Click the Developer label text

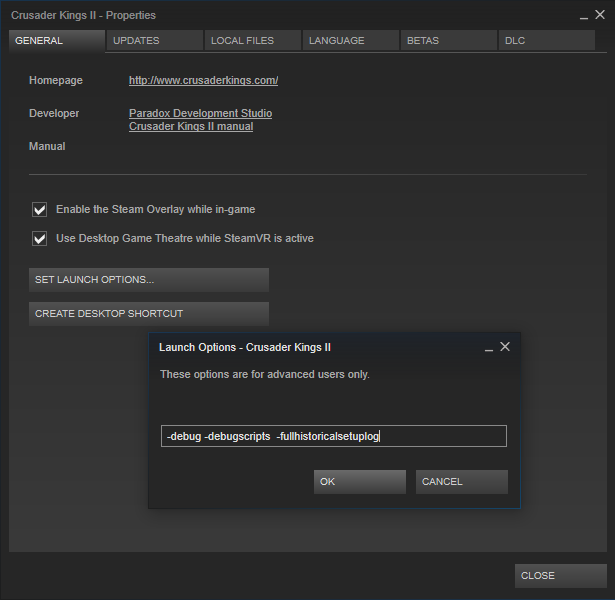tap(54, 113)
